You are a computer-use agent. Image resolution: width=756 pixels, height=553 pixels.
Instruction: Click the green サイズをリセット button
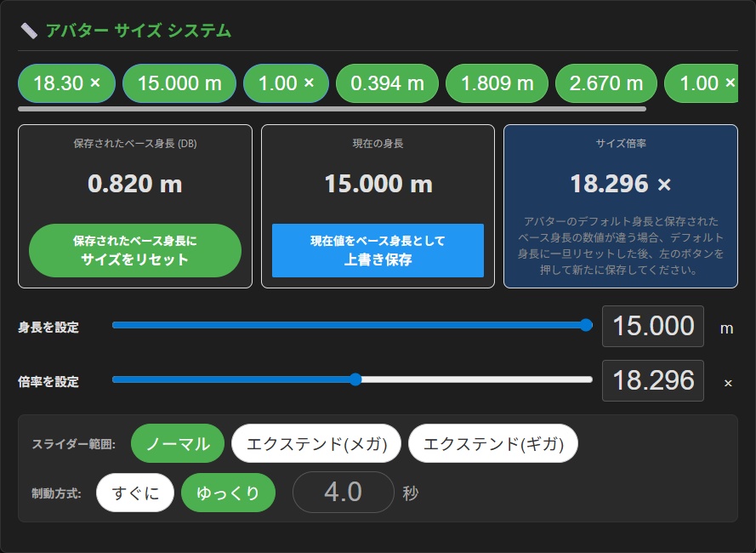click(135, 250)
